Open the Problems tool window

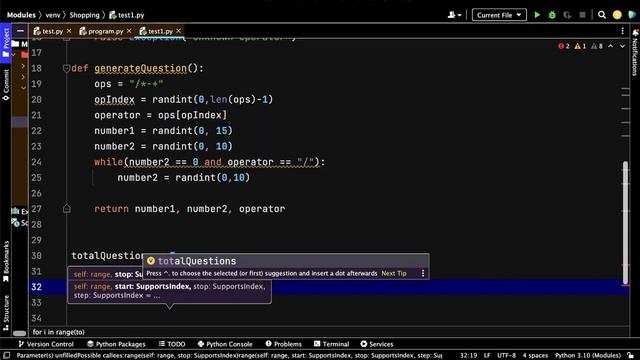click(284, 344)
